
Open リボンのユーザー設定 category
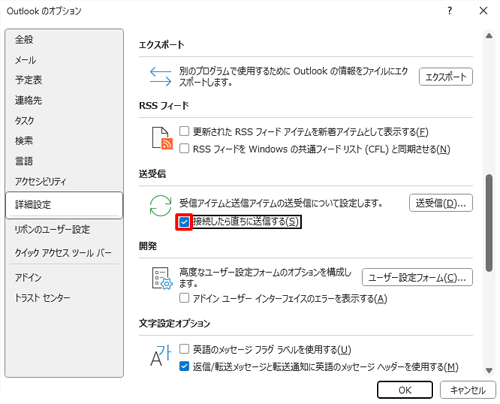pos(64,230)
